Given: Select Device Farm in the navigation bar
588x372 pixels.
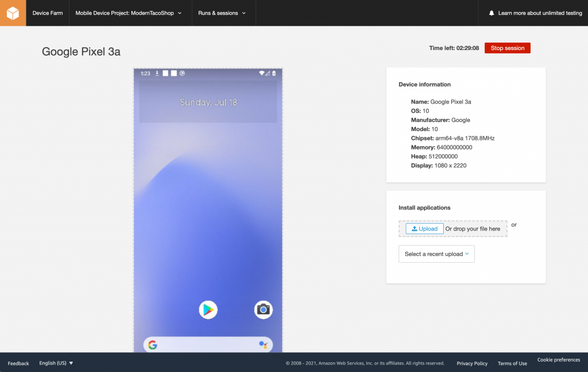Looking at the screenshot, I should (48, 13).
